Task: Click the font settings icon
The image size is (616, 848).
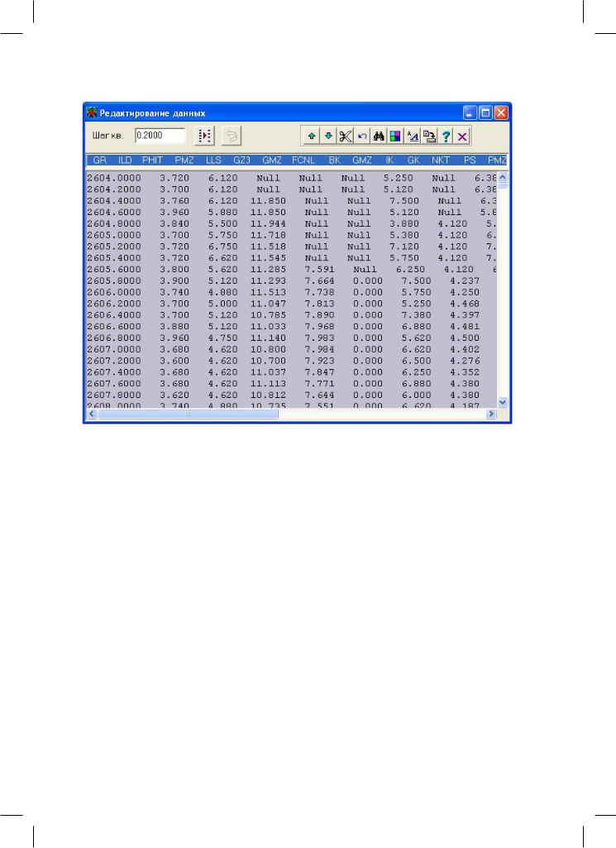Action: 413,137
